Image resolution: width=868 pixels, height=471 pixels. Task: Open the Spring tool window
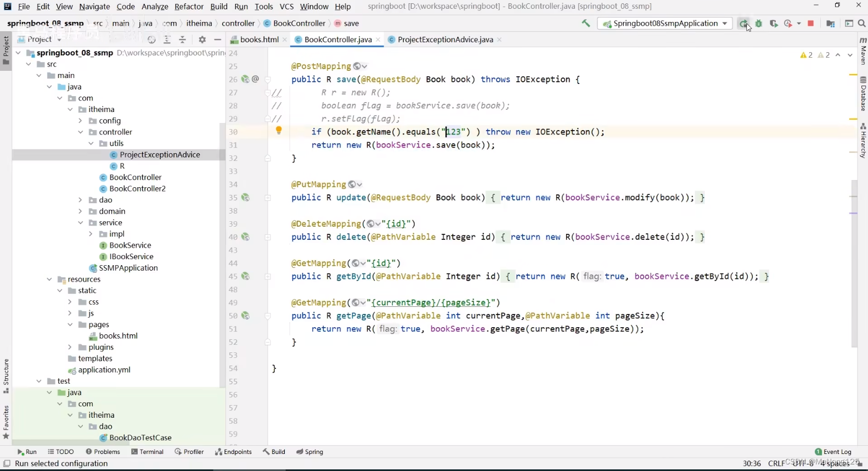(x=309, y=452)
